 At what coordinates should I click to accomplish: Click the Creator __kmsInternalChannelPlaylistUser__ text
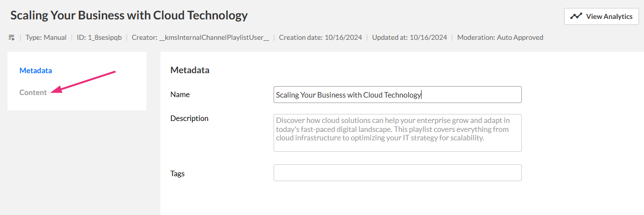pos(200,37)
